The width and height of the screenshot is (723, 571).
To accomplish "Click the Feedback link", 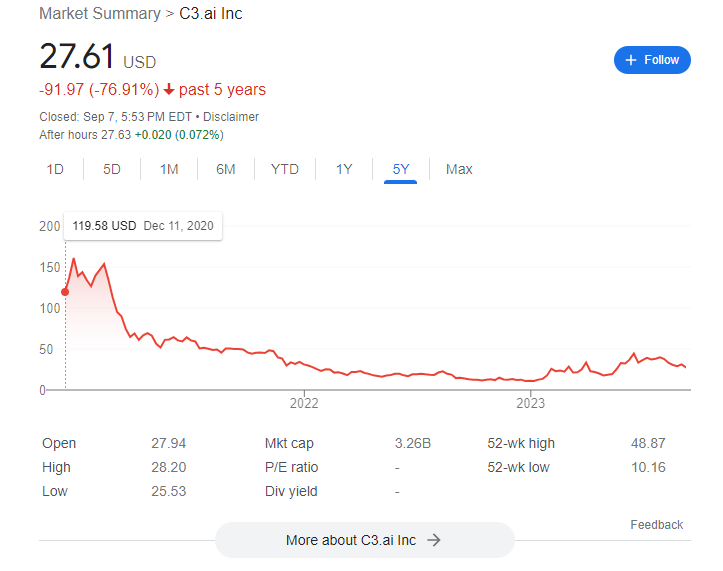I will click(657, 525).
